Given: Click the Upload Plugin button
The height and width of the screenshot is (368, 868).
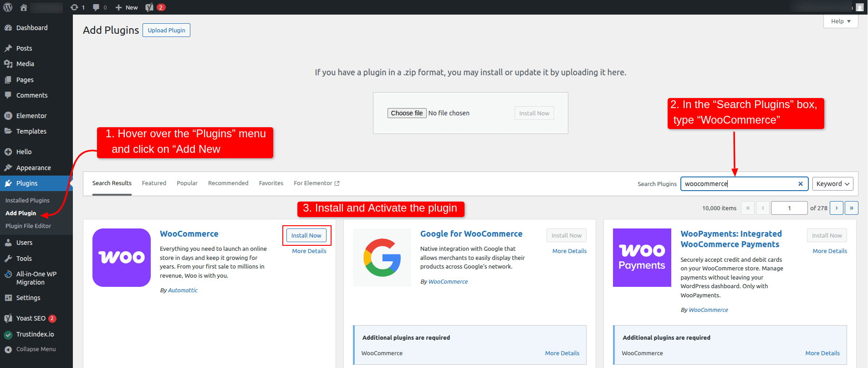Looking at the screenshot, I should 166,30.
